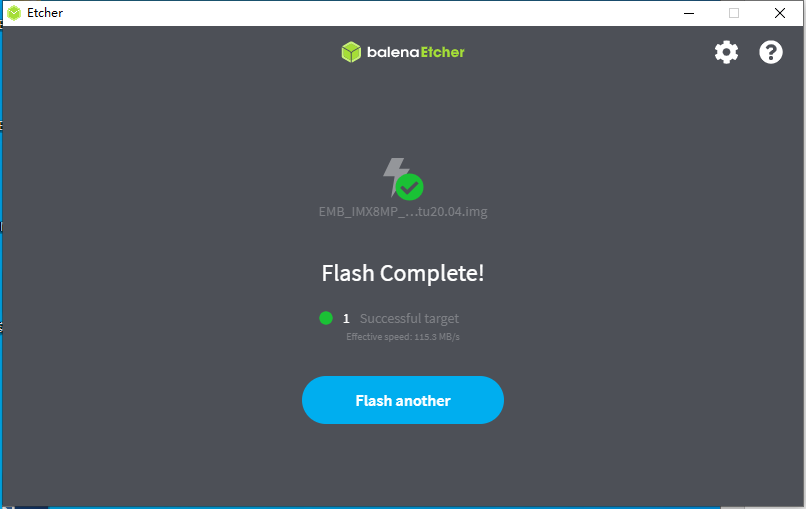
Task: Click the Etcher title bar app icon
Action: (14, 13)
